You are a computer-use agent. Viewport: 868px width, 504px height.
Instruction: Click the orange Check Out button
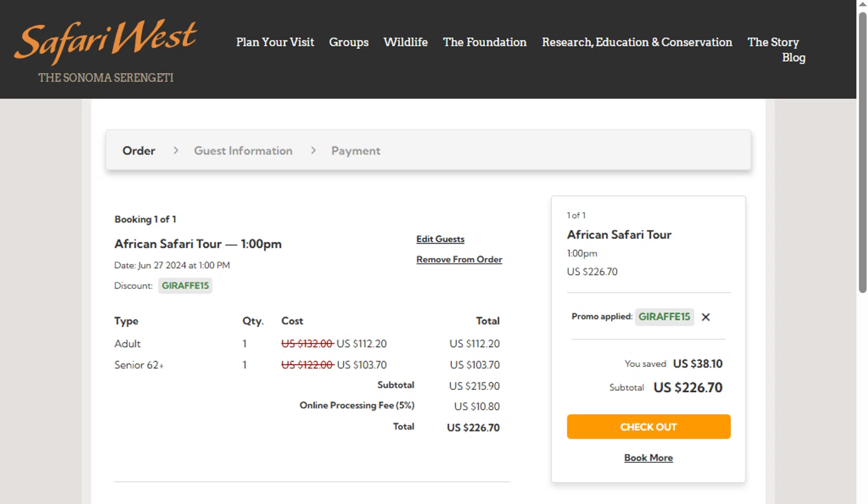648,427
